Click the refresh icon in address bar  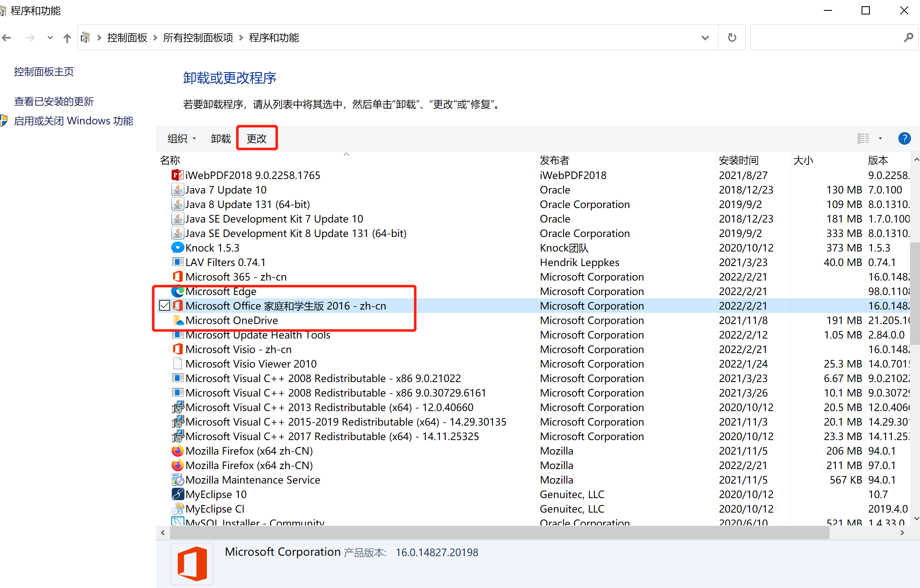[x=732, y=38]
